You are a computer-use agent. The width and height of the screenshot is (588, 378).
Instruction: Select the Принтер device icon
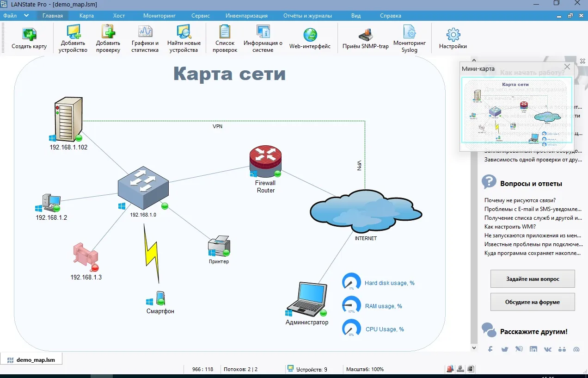pyautogui.click(x=219, y=246)
